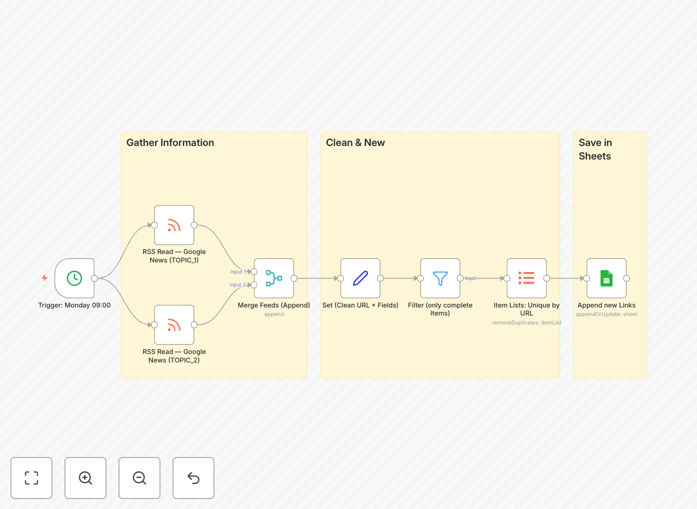Select the Filter (only complete items) funnel node
Image resolution: width=697 pixels, height=509 pixels.
(x=440, y=278)
